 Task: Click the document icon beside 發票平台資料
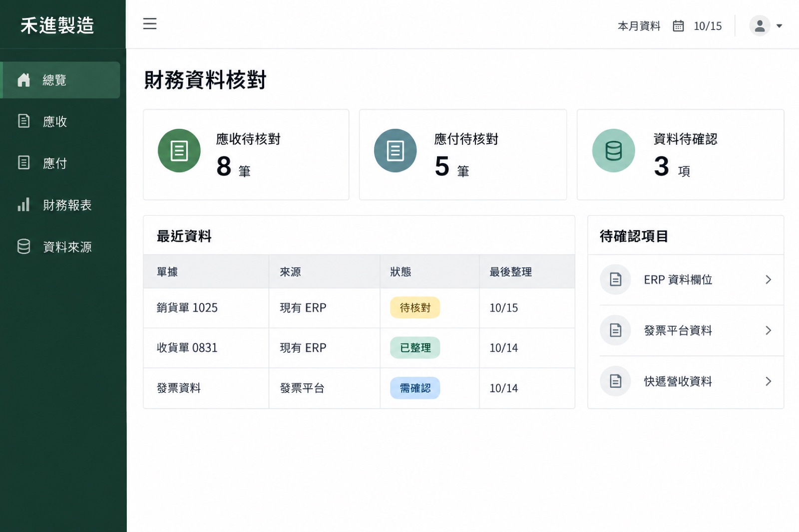coord(615,330)
